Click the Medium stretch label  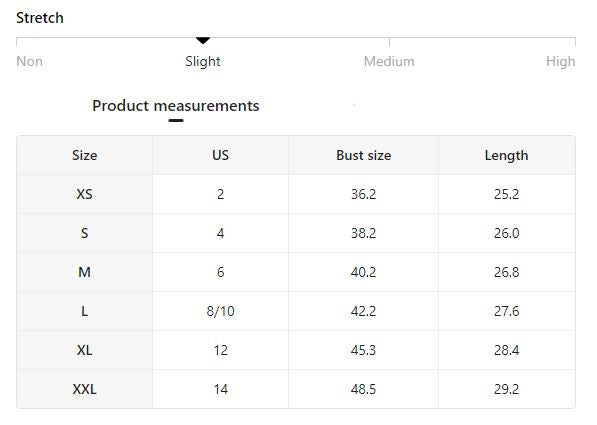[x=389, y=61]
